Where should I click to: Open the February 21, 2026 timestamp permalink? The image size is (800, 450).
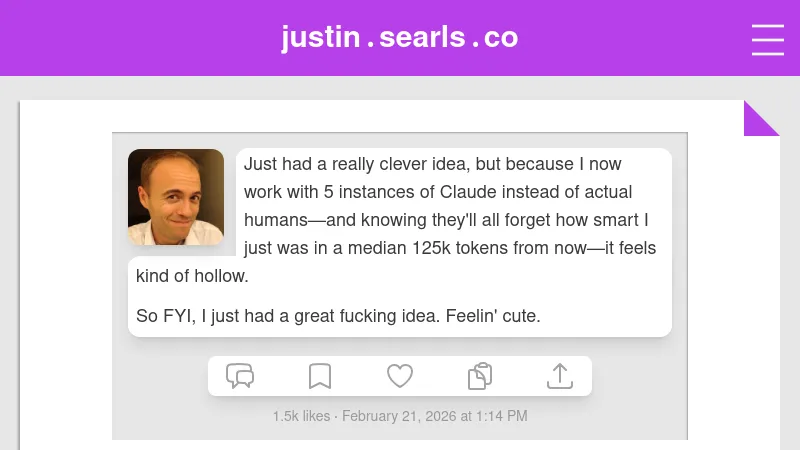tap(435, 416)
